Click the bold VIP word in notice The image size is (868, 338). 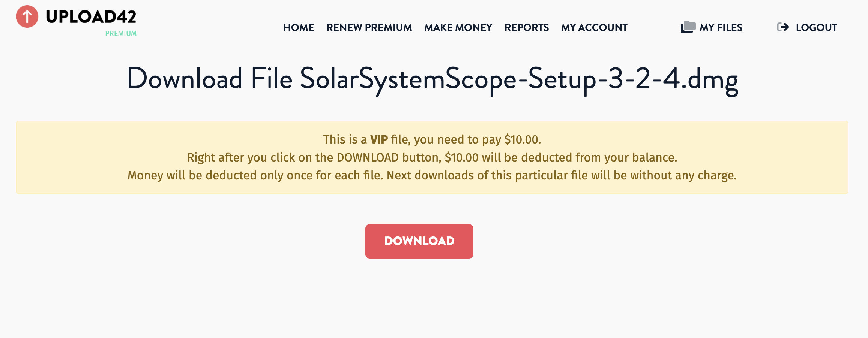point(379,139)
